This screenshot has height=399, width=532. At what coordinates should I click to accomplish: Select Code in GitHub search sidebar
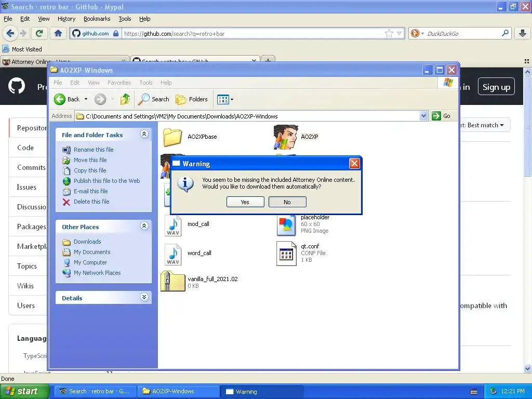coord(25,148)
